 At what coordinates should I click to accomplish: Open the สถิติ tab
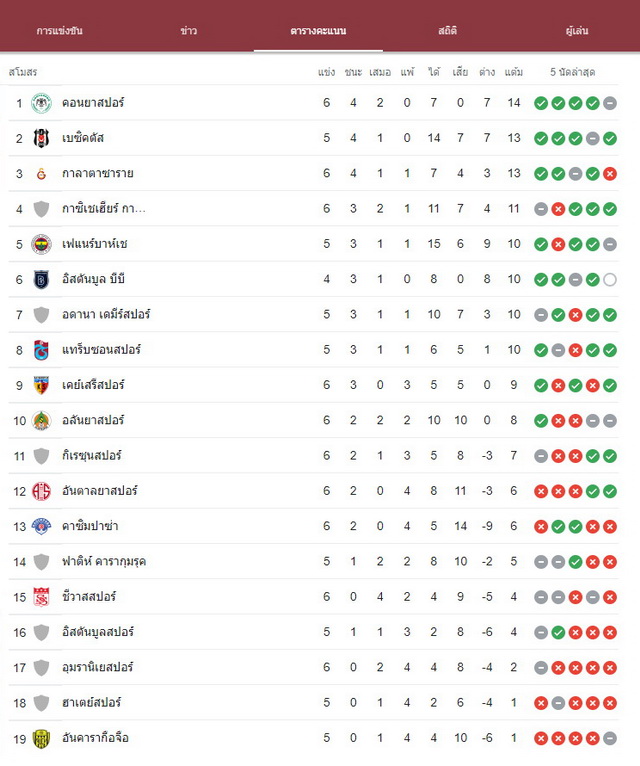coord(447,31)
